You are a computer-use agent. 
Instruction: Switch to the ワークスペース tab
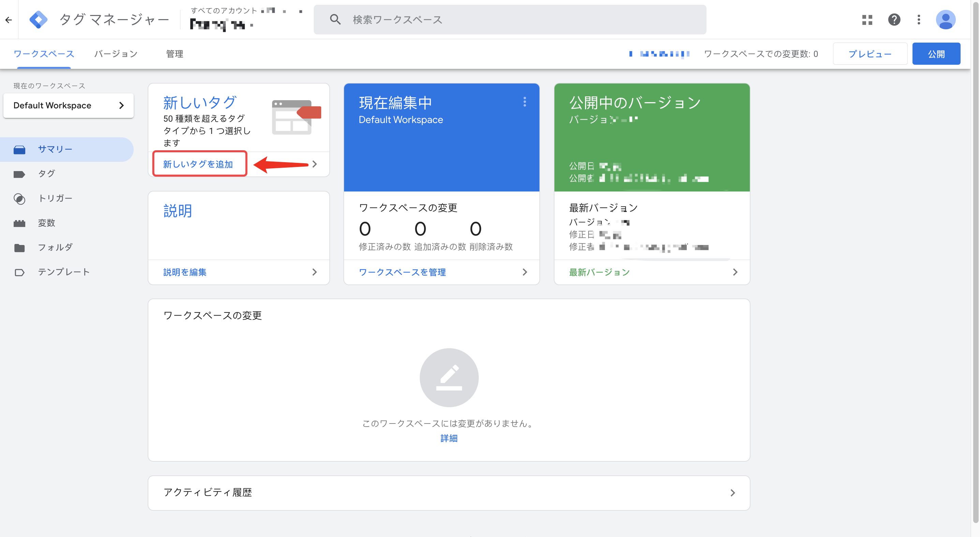pos(44,54)
